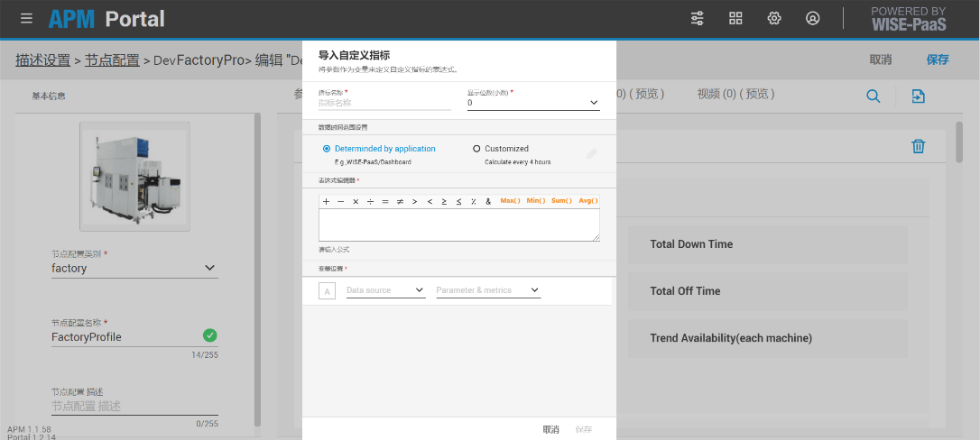980x440 pixels.
Task: Click the import file icon
Action: [x=919, y=96]
